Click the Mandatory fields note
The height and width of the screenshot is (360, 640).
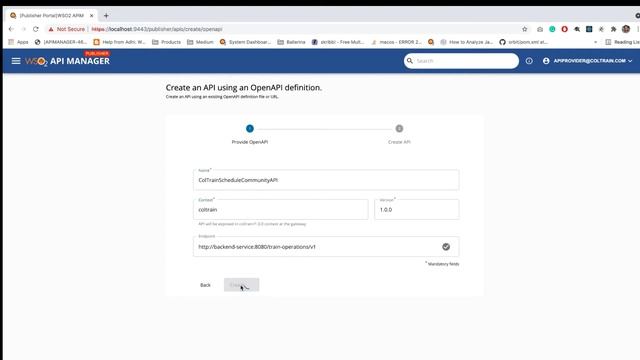[442, 264]
